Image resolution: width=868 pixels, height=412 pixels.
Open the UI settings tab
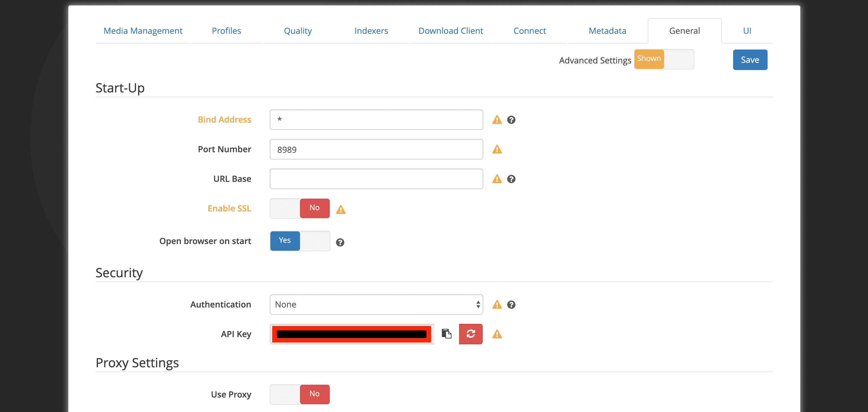pos(747,31)
